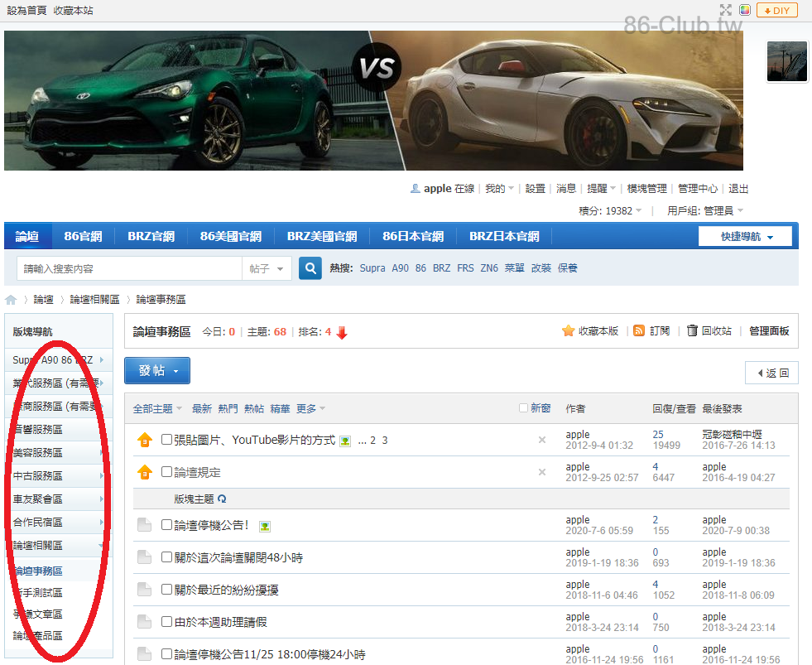Click pinned icon for 張貼圖片 thread
Screen dimensions: 812x665
tap(145, 440)
